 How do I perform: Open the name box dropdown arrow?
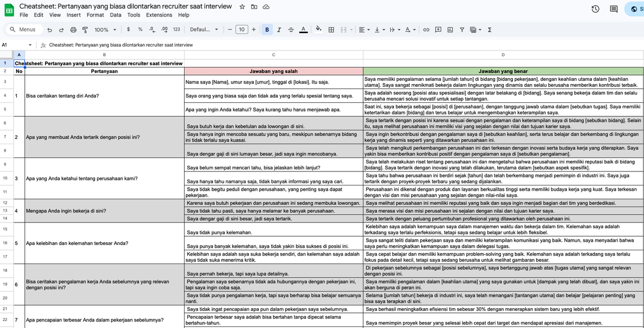30,45
